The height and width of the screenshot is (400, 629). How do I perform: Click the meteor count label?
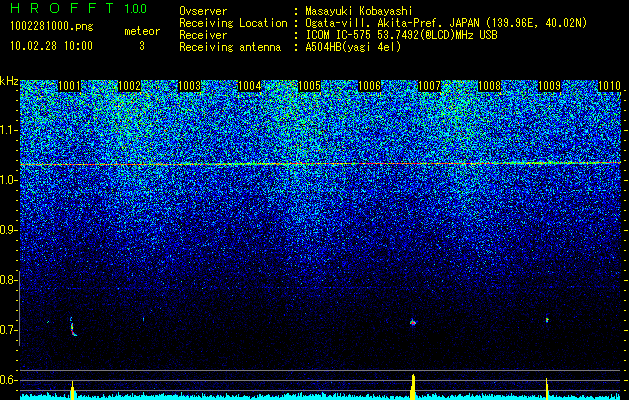pos(142,31)
